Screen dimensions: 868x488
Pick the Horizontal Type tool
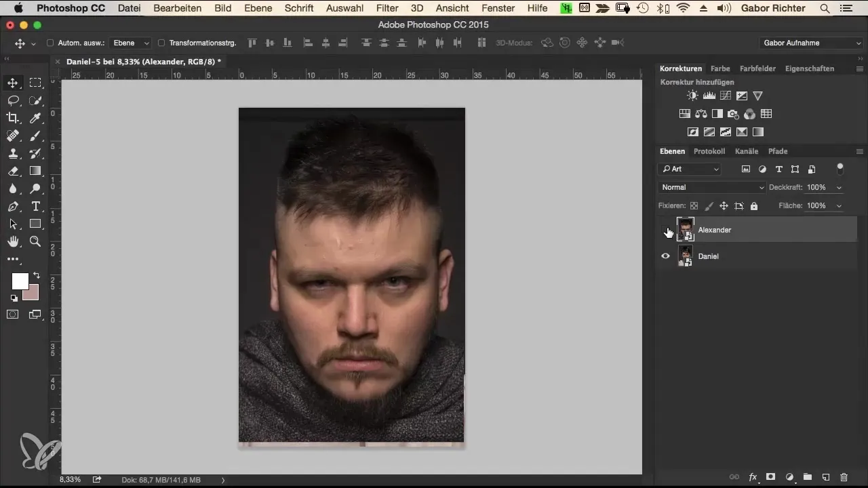pos(36,206)
